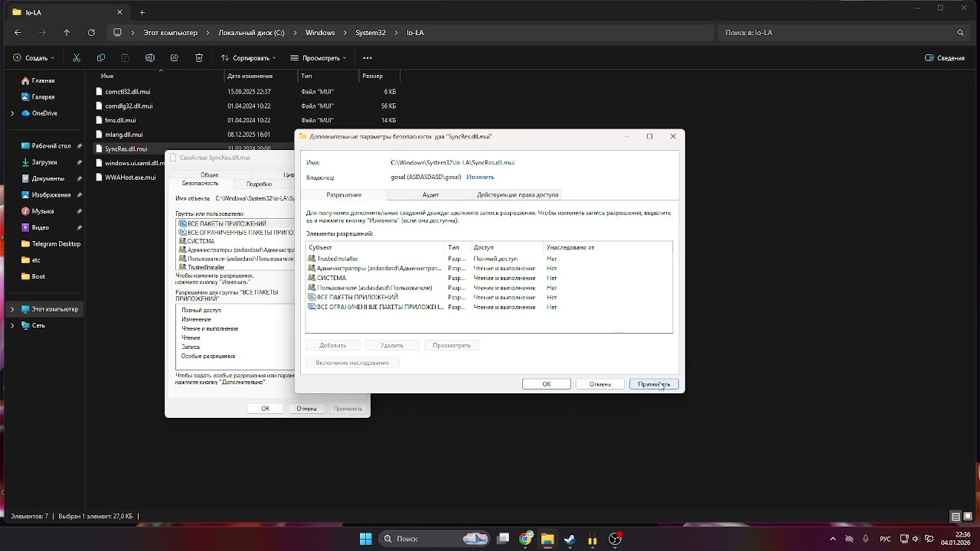Select Общие tab in properties window
Viewport: 980px width, 551px height.
[x=210, y=174]
